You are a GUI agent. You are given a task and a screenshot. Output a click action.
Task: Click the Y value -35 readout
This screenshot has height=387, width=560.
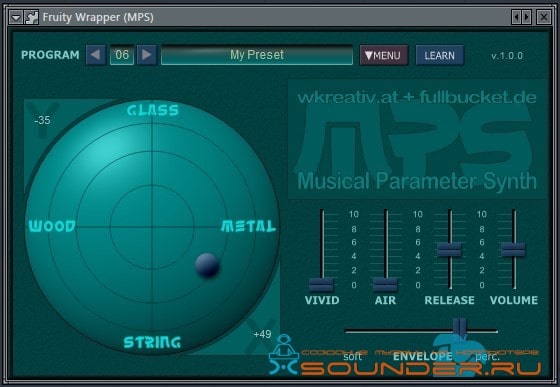[x=42, y=121]
